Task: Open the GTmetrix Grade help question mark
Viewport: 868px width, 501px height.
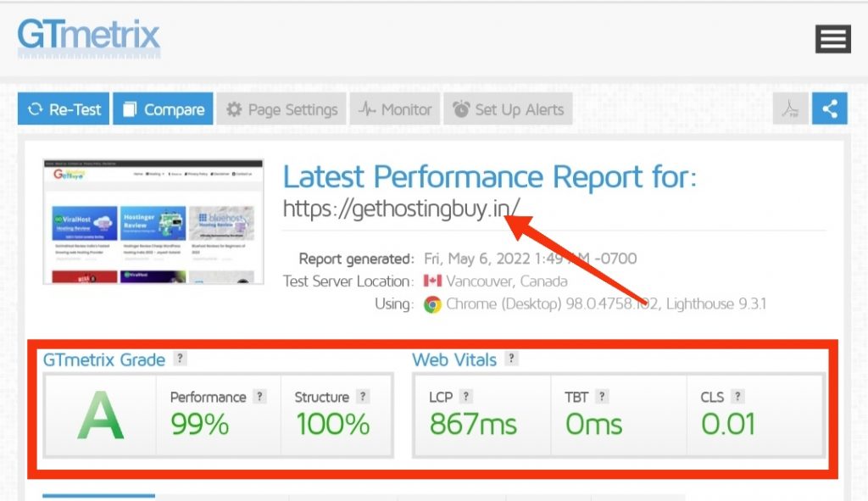Action: pos(180,359)
